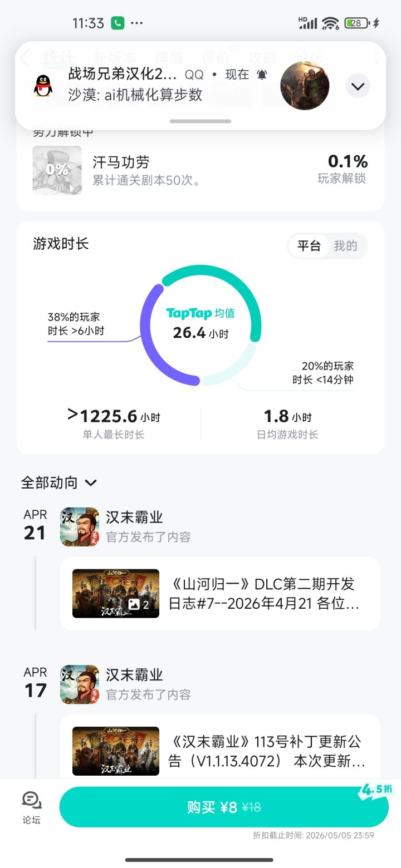View the DLC post thumbnail with 2 images
Viewport: 401px width, 868px height.
116,593
